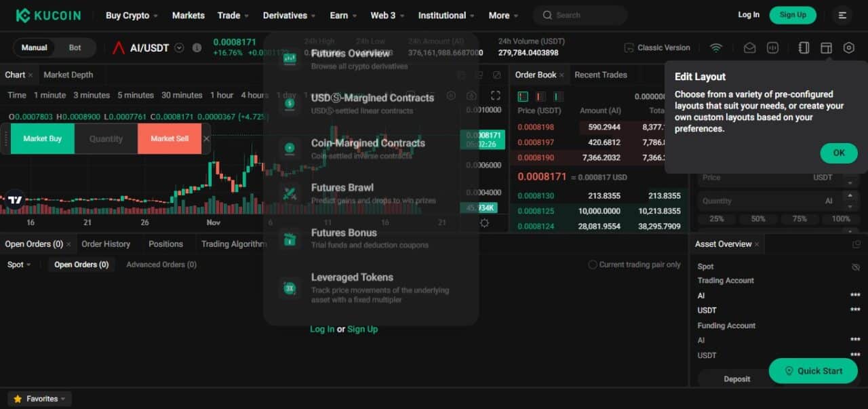This screenshot has height=409, width=868.
Task: Expand the chart to fullscreen
Action: pos(496,96)
